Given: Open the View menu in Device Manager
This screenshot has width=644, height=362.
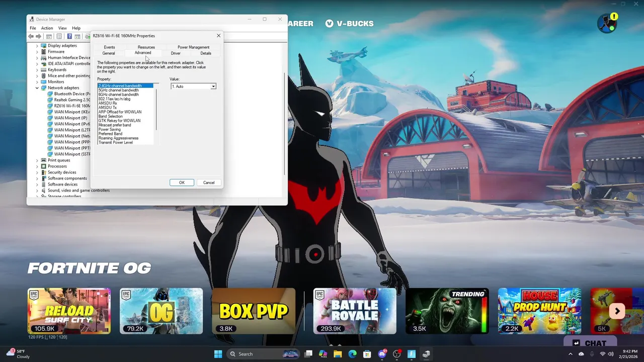Looking at the screenshot, I should click(x=62, y=28).
